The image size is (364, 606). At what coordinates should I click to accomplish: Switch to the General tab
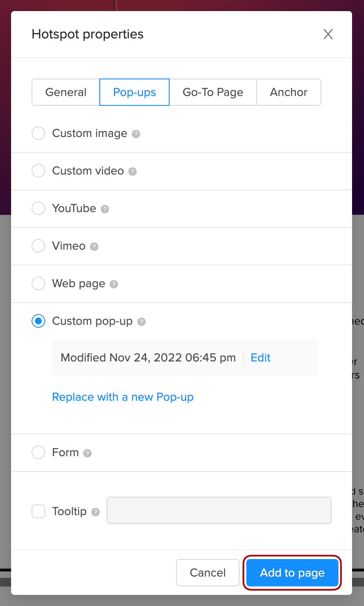[x=66, y=92]
